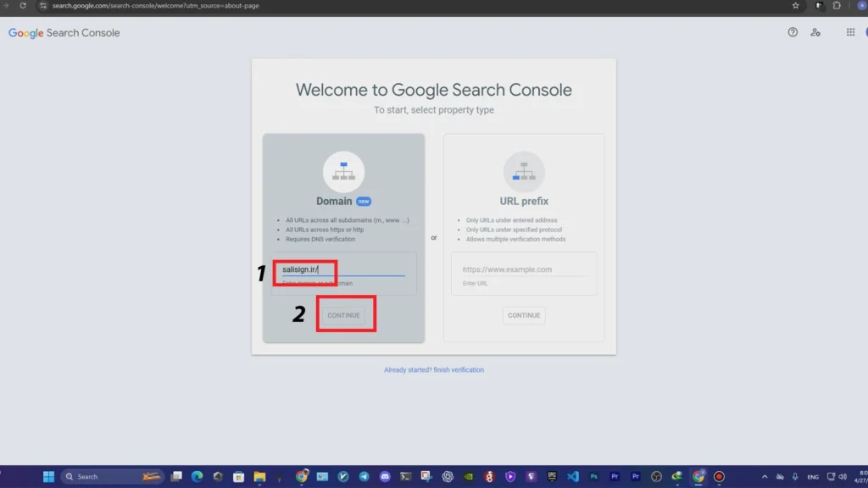Click the taskbar Search box
Screen dimensions: 868x488
pyautogui.click(x=113, y=476)
